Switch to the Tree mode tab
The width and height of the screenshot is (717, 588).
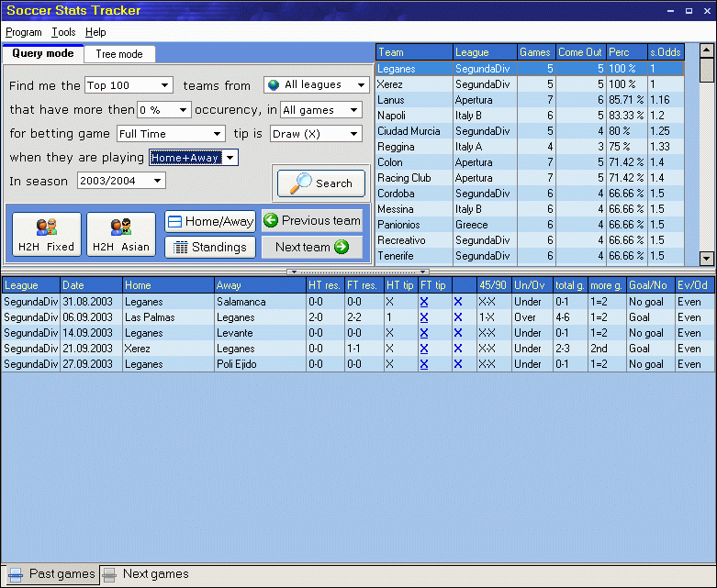pos(119,54)
